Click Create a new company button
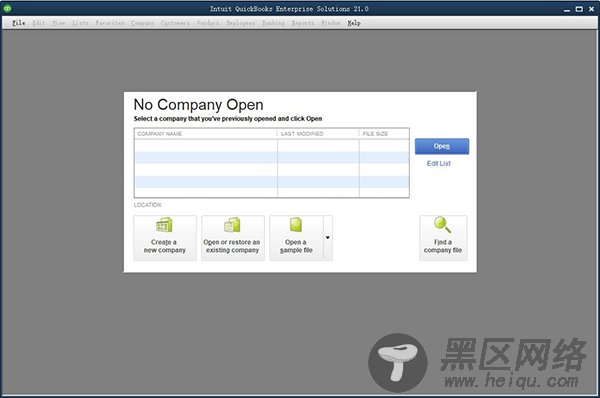 click(165, 238)
